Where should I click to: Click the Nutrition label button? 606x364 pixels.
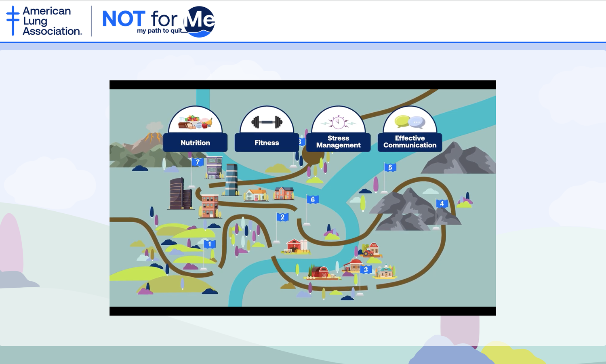pos(195,143)
